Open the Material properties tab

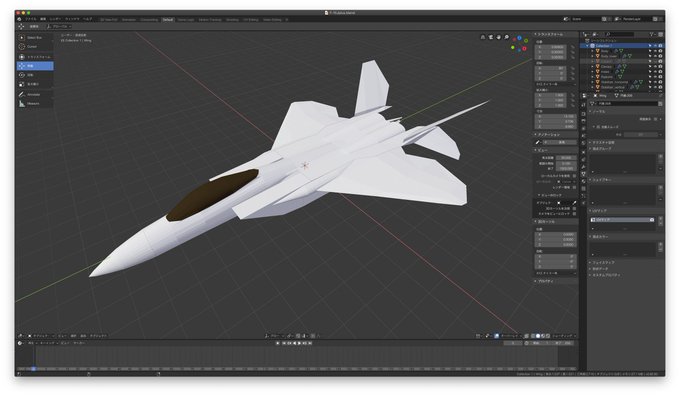[584, 181]
